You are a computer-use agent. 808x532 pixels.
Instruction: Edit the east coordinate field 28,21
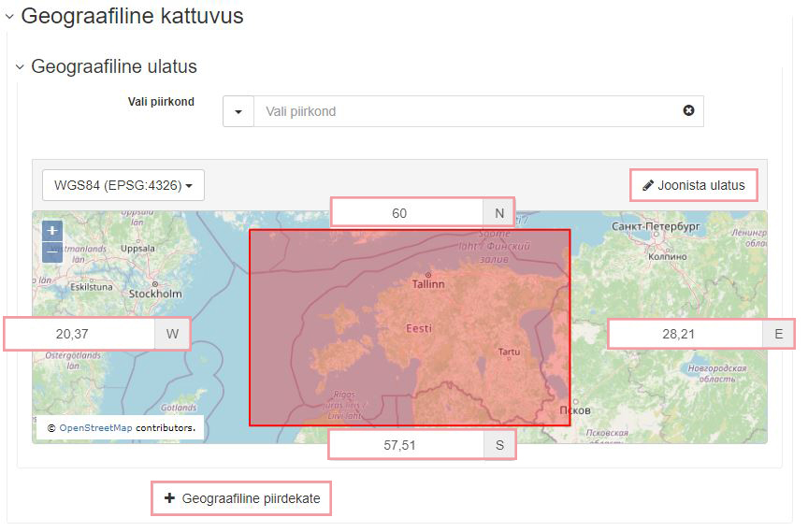(x=685, y=334)
